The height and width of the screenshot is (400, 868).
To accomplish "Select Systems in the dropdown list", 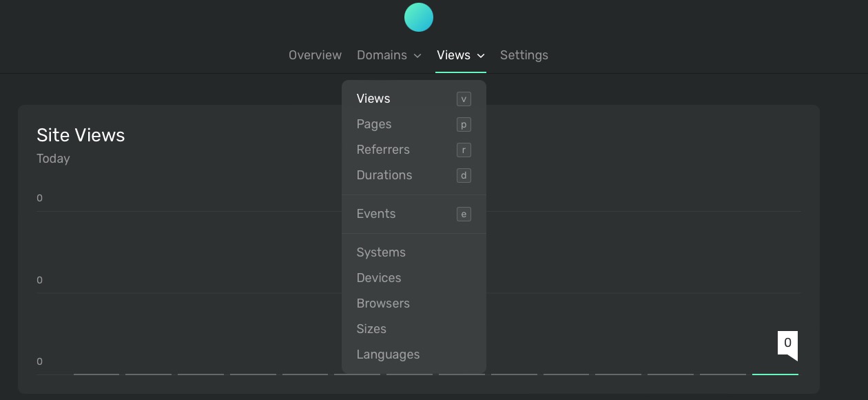I will pyautogui.click(x=381, y=252).
